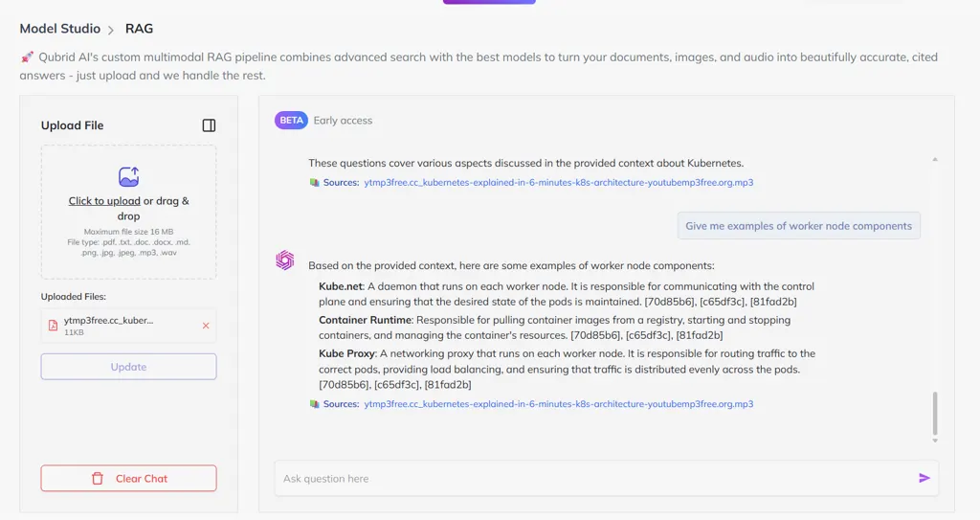
Task: Click the Clear Chat button
Action: tap(129, 478)
